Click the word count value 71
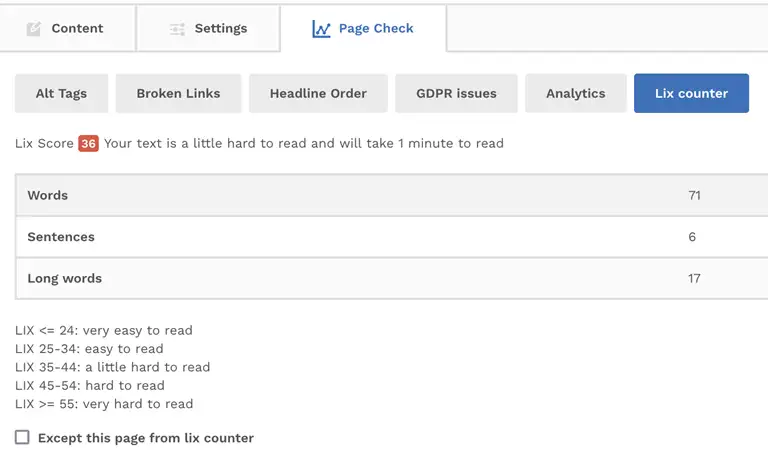Viewport: 768px width, 456px height. pyautogui.click(x=694, y=196)
